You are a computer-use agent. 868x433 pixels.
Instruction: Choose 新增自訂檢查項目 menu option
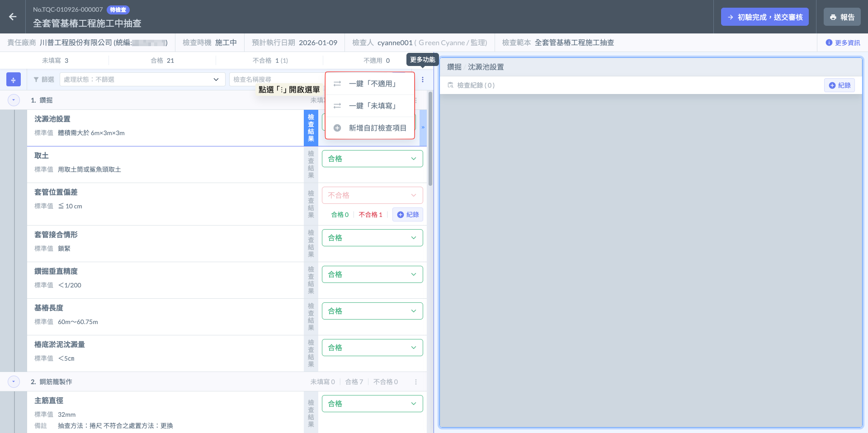(377, 128)
